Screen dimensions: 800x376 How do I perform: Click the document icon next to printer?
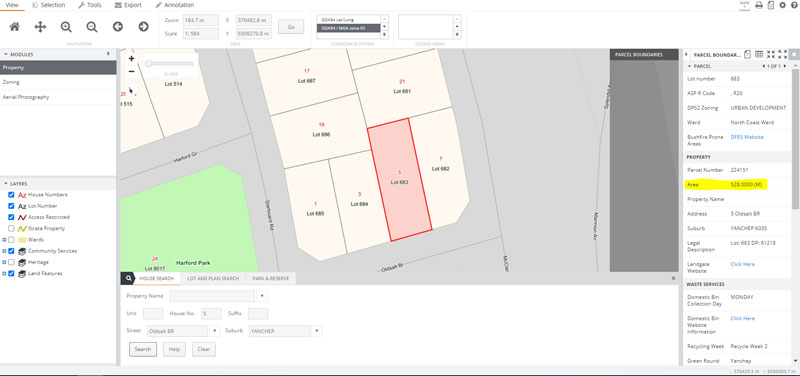pos(771,5)
